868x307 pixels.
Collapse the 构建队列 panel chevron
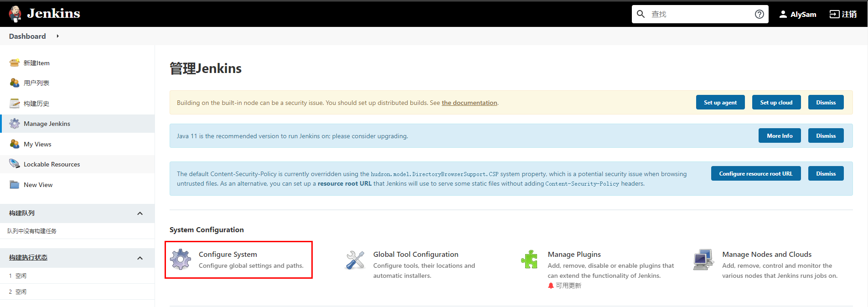click(140, 213)
